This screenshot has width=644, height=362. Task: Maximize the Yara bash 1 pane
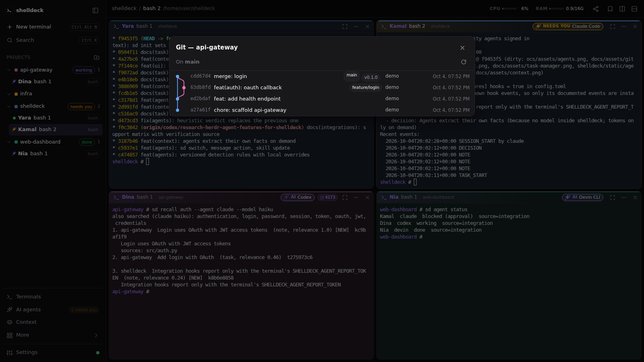click(345, 27)
